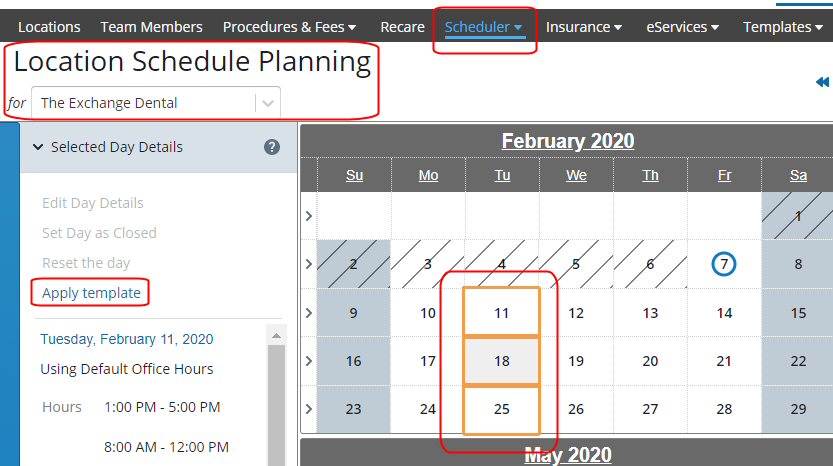Go to the Team Members tab
Screen dimensions: 833x466
click(x=151, y=27)
